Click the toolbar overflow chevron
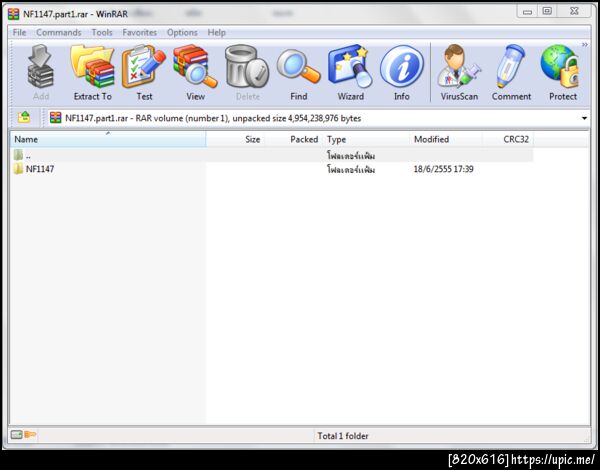The image size is (600, 470). [585, 45]
